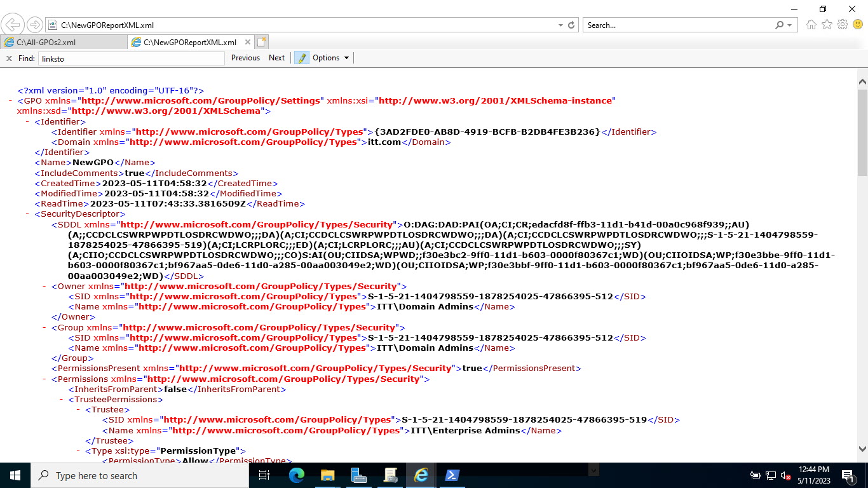View favorites, feeds and history

click(827, 25)
